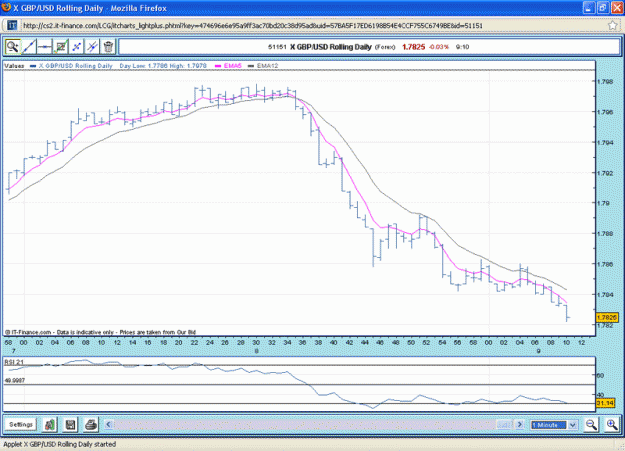Viewport: 625px width, 451px height.
Task: Click the X GBP/USD Rolling Daily legend label
Action: (76, 66)
